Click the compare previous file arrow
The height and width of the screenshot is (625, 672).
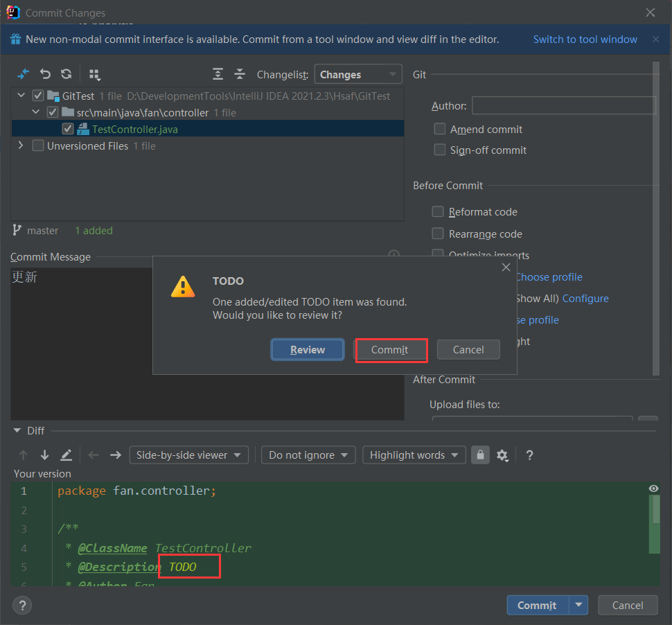(94, 455)
